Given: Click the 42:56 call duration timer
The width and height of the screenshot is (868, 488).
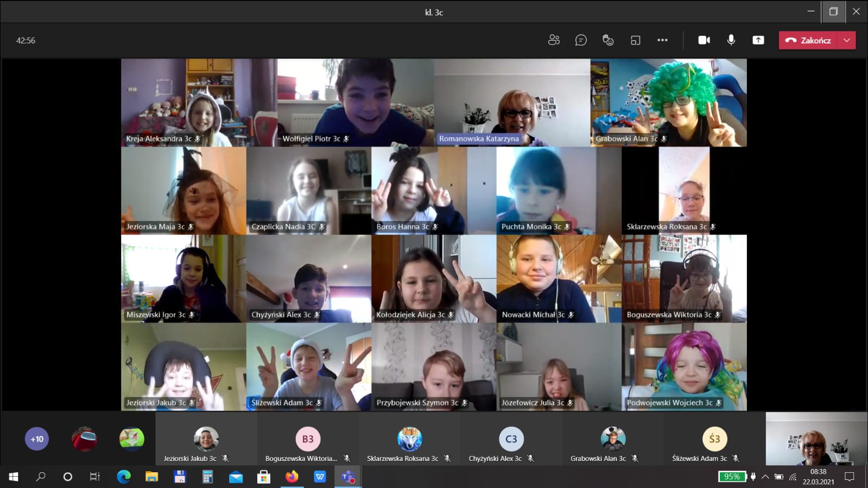Looking at the screenshot, I should [26, 41].
